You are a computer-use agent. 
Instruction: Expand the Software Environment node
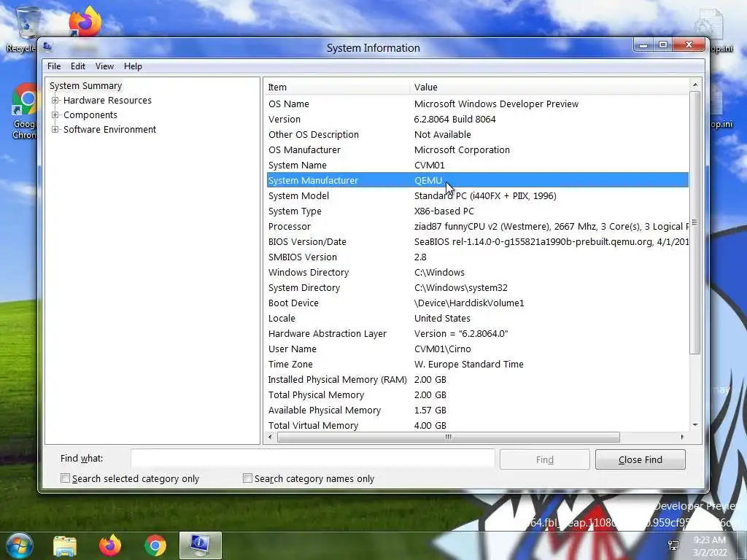[x=55, y=130]
